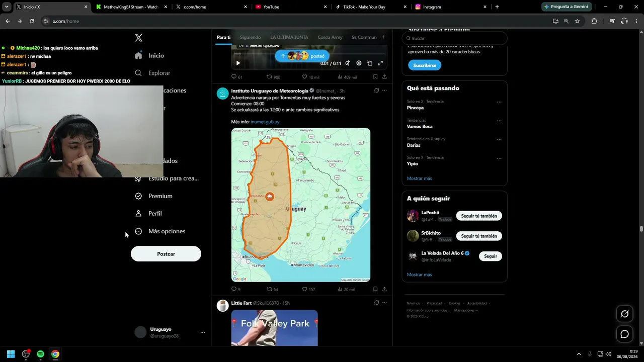Select the Para ti tab
This screenshot has width=644, height=362.
[223, 37]
